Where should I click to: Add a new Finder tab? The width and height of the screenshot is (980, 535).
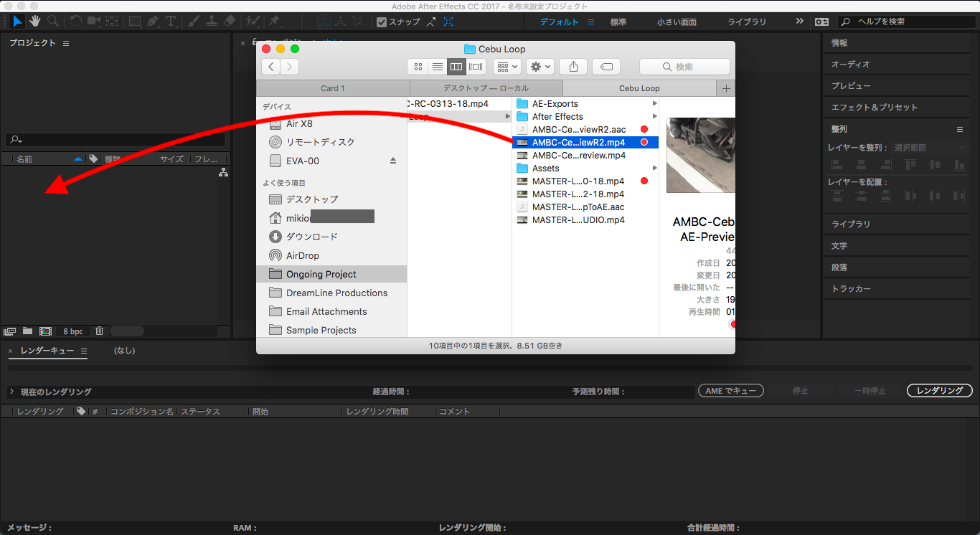click(726, 88)
